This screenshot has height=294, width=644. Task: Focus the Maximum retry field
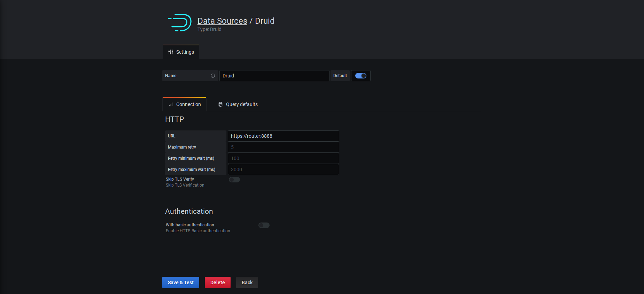click(x=284, y=147)
